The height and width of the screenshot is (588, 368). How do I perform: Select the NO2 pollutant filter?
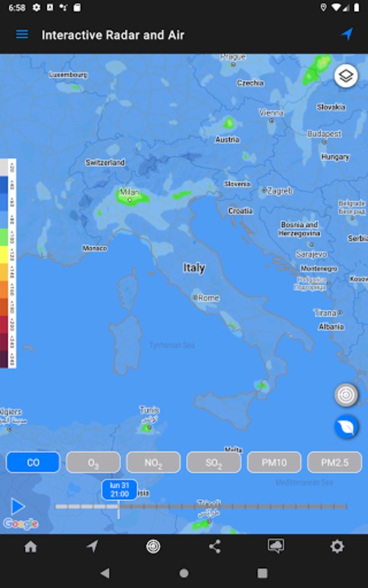(x=154, y=462)
